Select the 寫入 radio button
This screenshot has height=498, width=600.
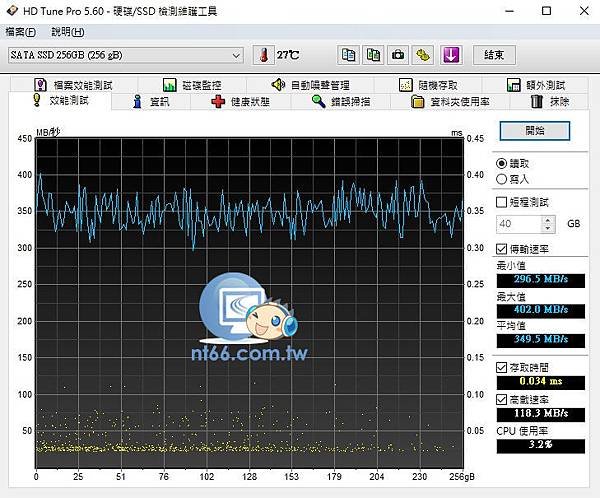(x=501, y=179)
